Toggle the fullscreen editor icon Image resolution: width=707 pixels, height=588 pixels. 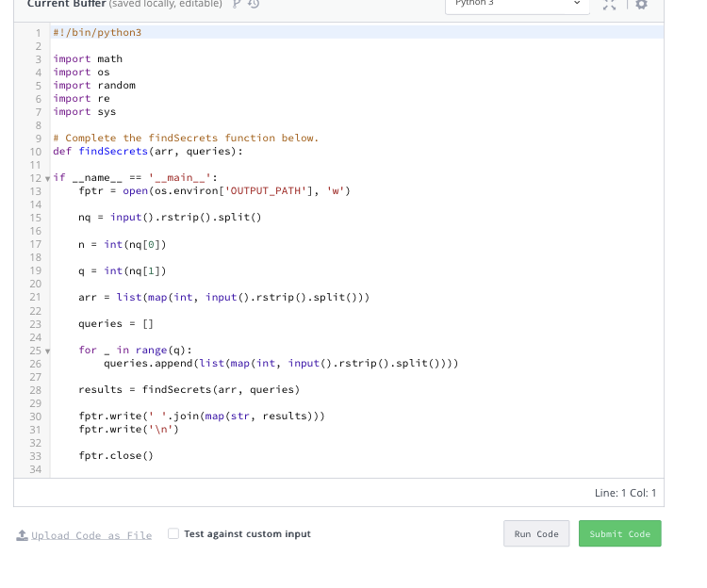610,5
